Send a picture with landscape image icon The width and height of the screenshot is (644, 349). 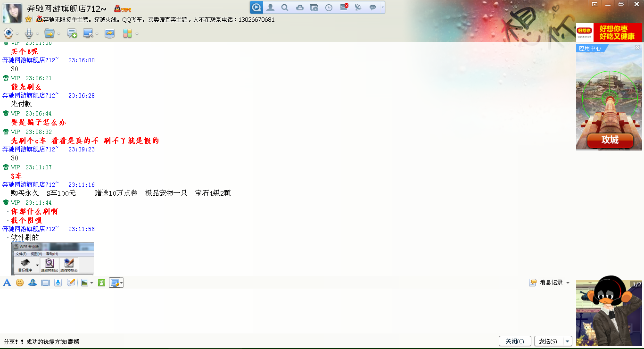(x=84, y=283)
